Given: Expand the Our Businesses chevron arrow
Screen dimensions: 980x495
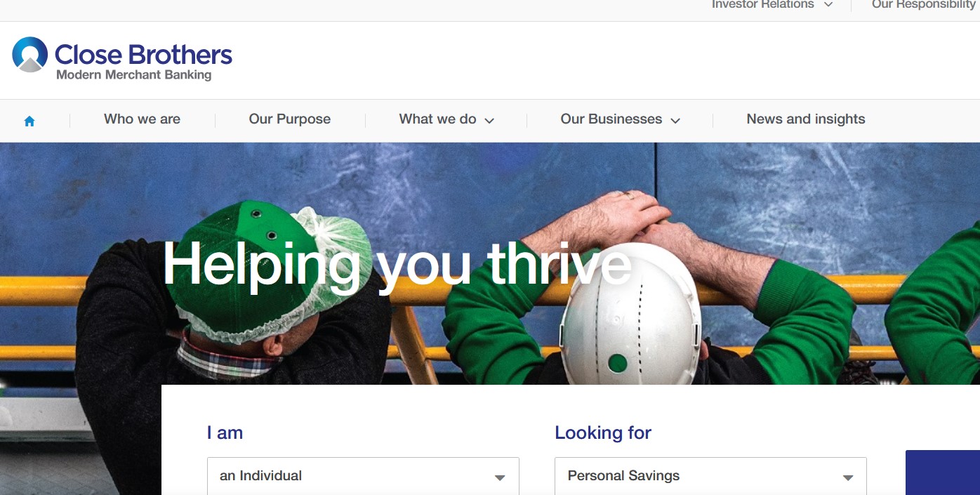Looking at the screenshot, I should 675,121.
